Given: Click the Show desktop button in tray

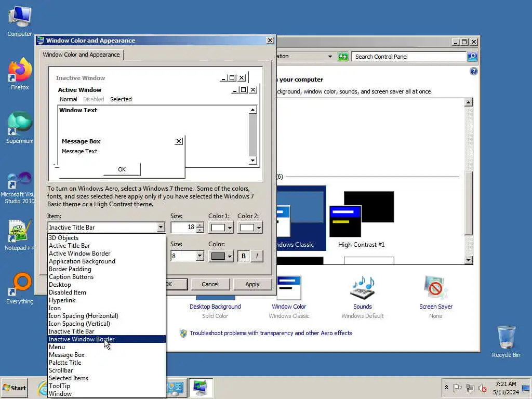Looking at the screenshot, I should pos(526,388).
